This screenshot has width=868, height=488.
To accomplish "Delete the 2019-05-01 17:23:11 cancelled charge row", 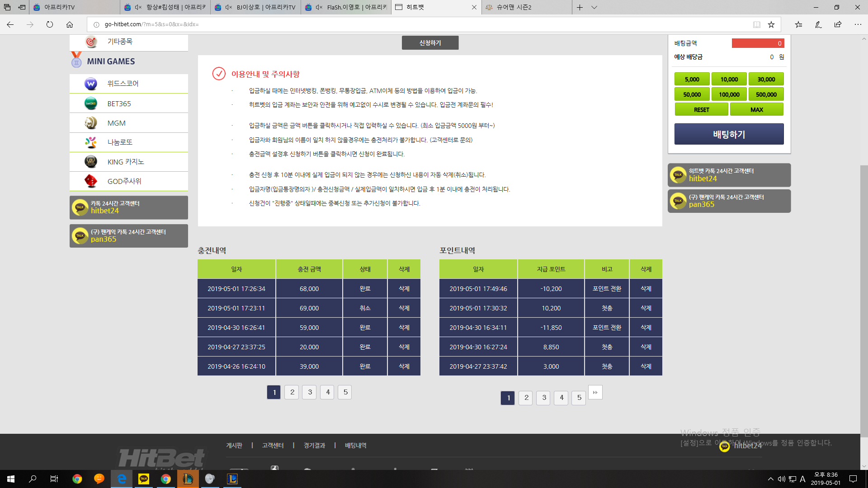I will 404,308.
